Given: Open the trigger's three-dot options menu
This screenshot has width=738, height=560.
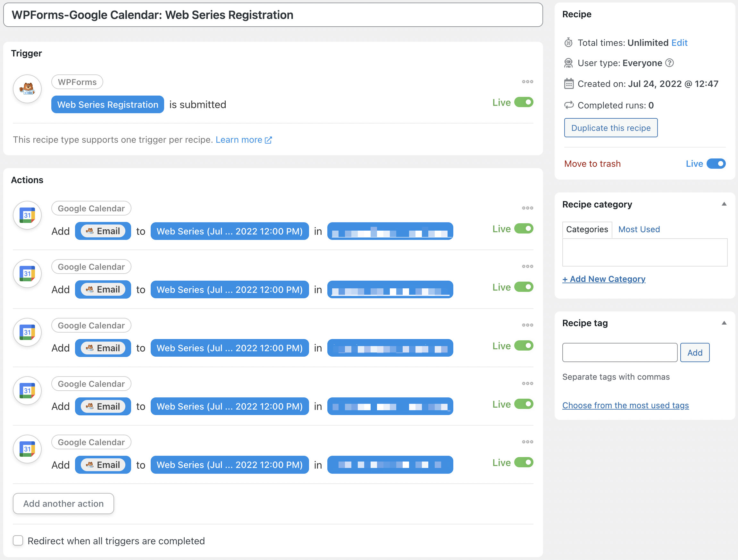Looking at the screenshot, I should [x=527, y=82].
